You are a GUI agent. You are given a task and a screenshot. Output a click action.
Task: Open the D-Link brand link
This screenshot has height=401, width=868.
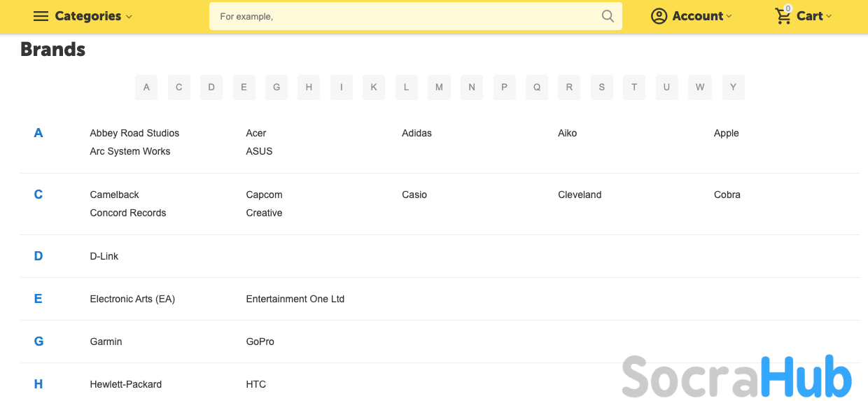pos(104,256)
